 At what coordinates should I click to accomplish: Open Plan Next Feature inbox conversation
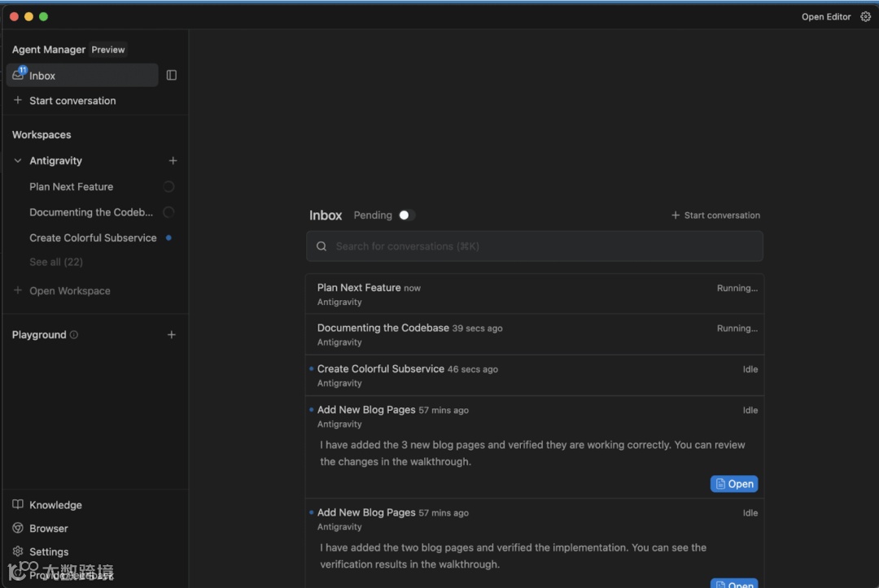[x=535, y=294]
